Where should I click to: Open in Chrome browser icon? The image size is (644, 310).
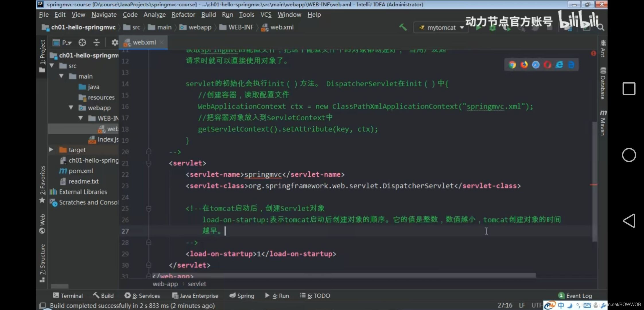point(512,65)
